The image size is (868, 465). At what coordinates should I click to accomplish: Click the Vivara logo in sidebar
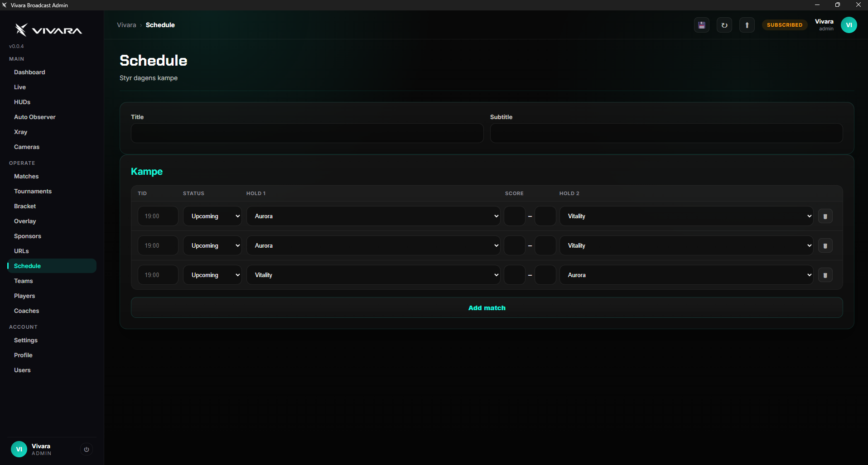[x=48, y=30]
